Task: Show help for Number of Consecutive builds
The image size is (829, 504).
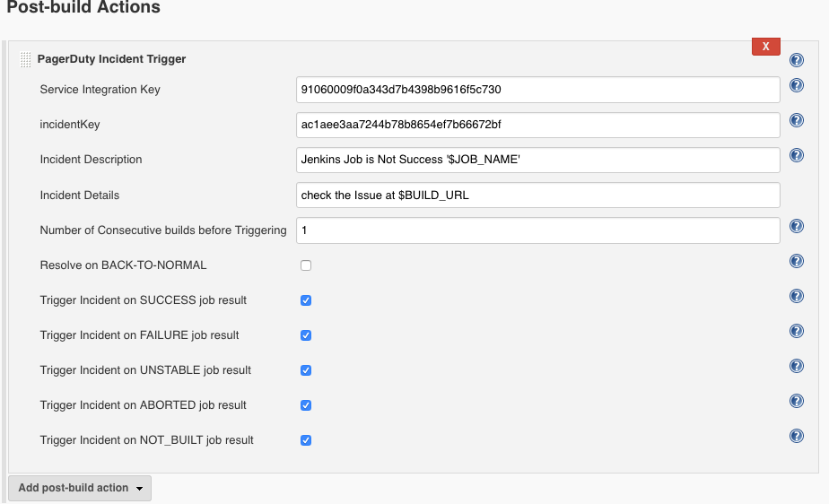Action: [796, 226]
